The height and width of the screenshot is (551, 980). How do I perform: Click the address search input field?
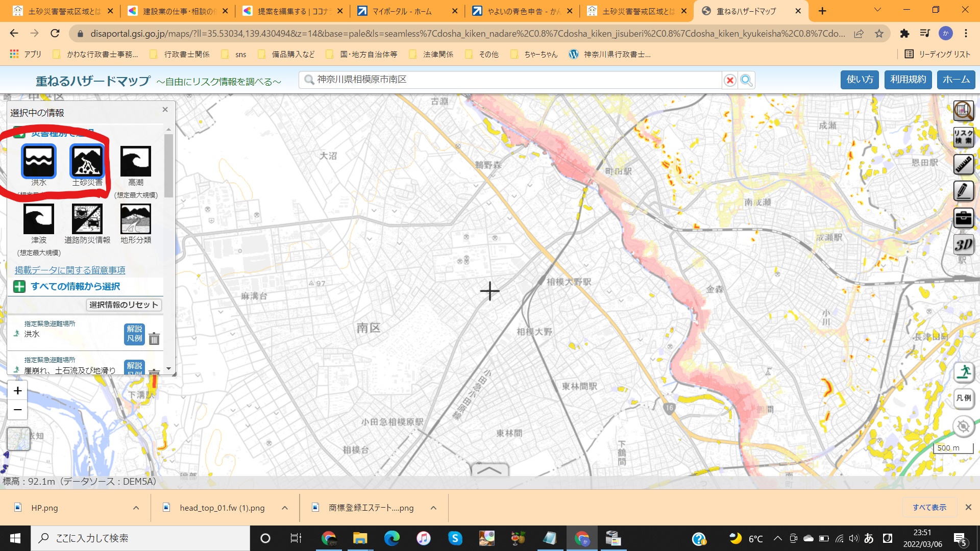tap(510, 80)
